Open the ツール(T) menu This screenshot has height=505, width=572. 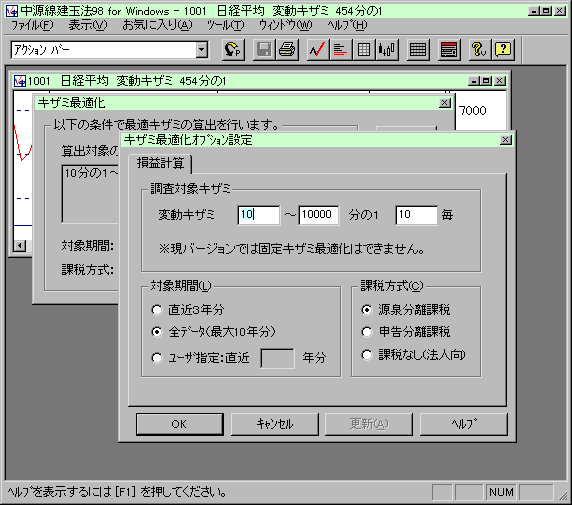pyautogui.click(x=225, y=25)
